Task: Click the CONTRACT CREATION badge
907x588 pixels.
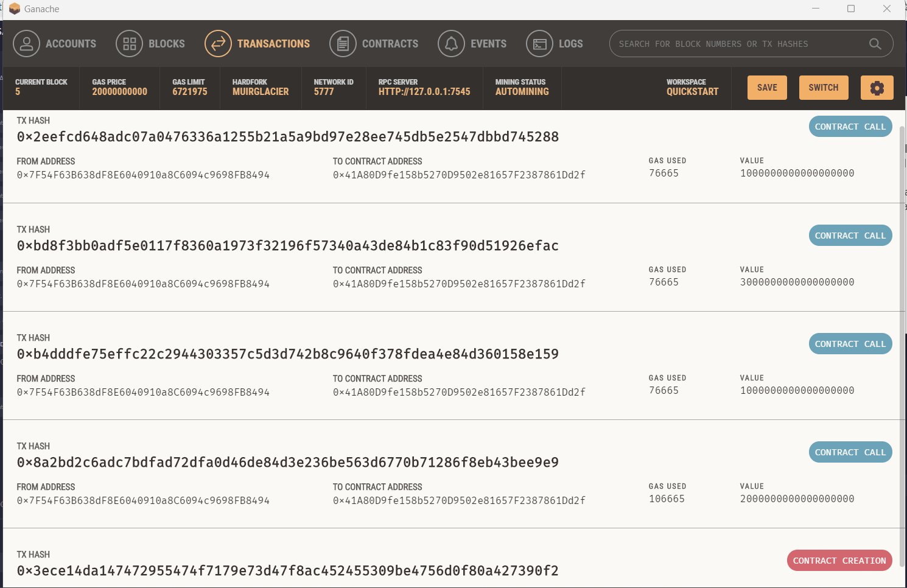Action: pos(839,561)
